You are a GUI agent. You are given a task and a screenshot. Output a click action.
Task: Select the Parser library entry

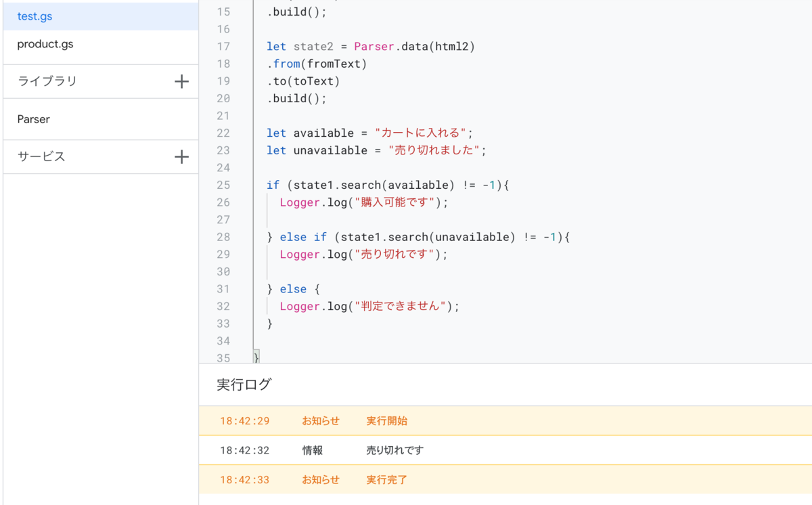pos(34,119)
